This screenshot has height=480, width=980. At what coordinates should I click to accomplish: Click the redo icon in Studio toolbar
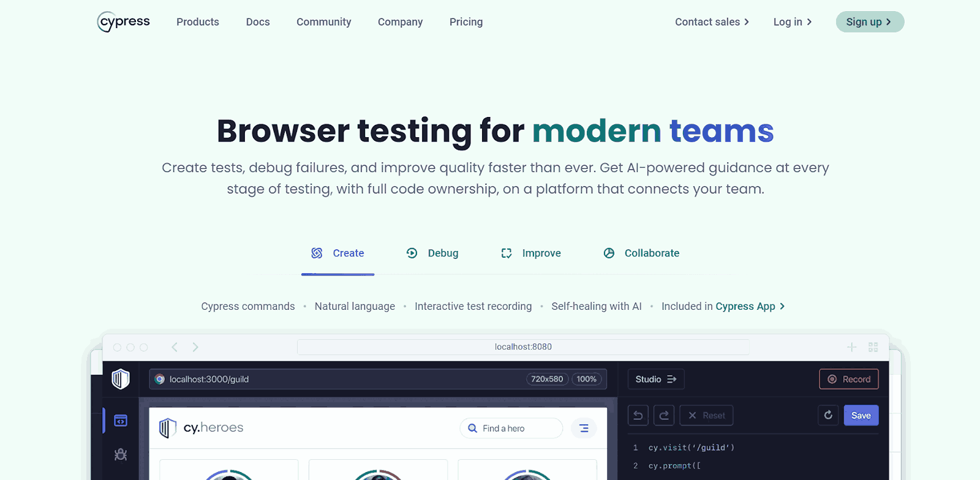tap(664, 416)
